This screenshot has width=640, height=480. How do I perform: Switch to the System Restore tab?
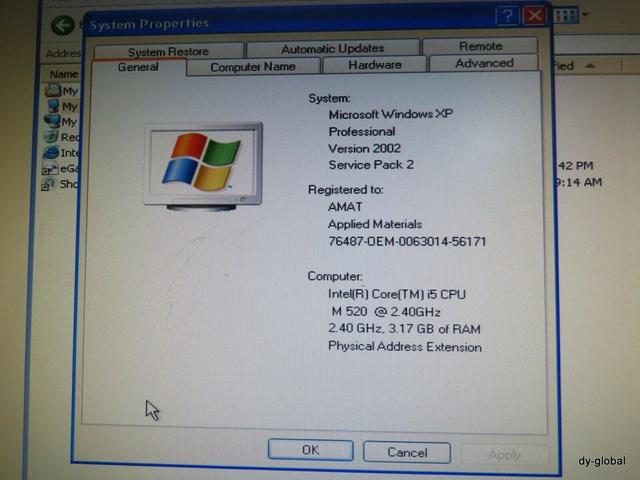click(169, 51)
